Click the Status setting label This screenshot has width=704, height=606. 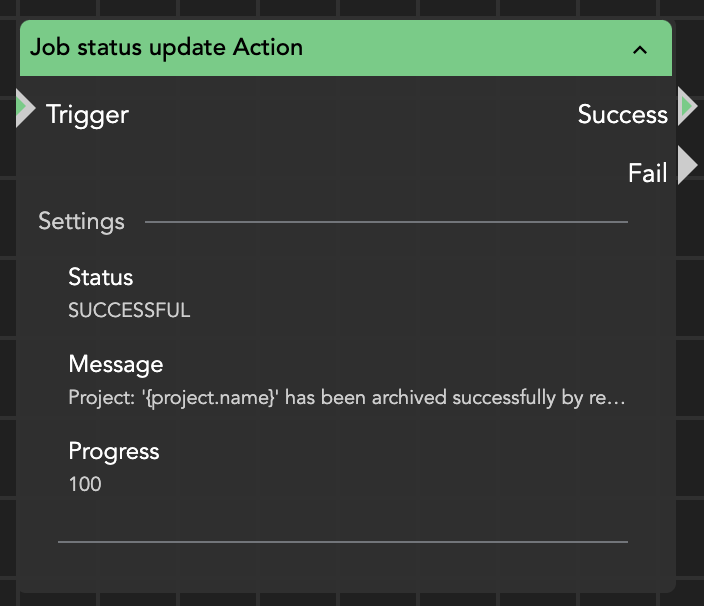coord(100,277)
